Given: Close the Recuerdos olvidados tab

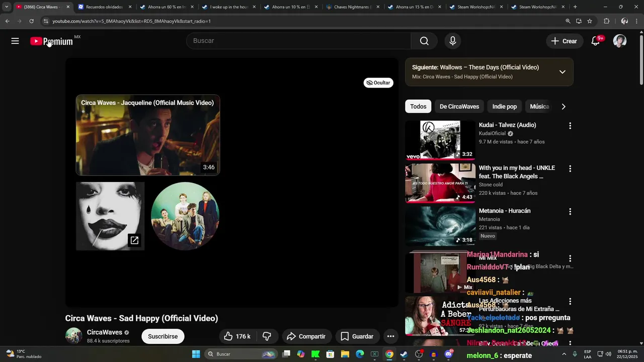Looking at the screenshot, I should (x=130, y=7).
